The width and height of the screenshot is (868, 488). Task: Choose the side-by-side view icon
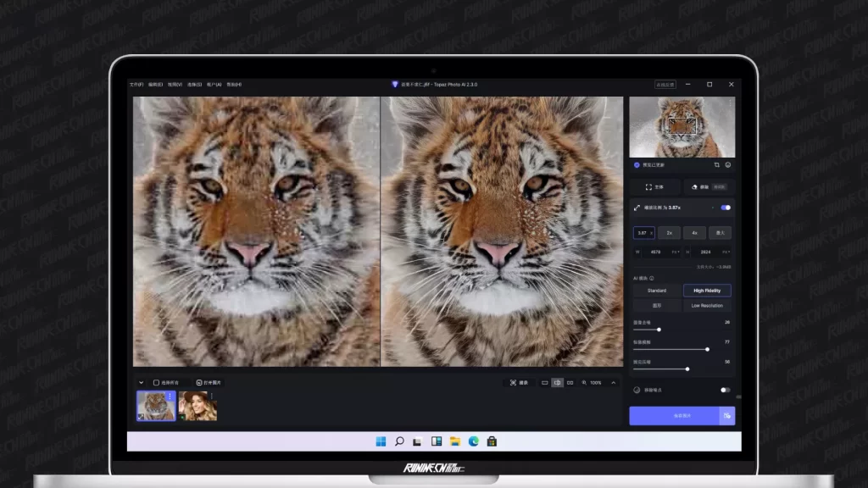[570, 383]
